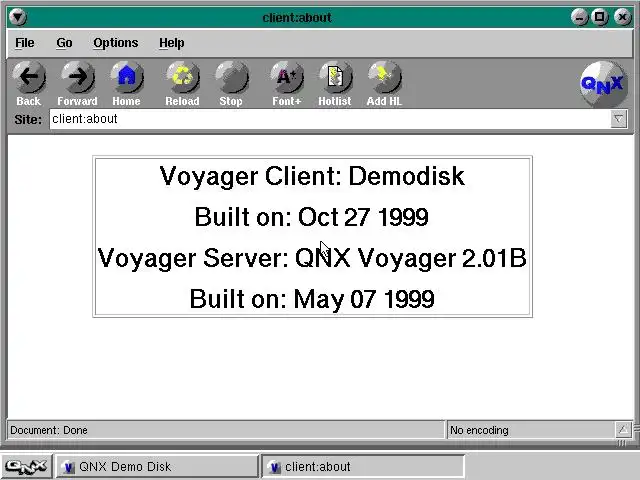Click the QNX launch button on taskbar
This screenshot has width=640, height=480.
point(26,466)
